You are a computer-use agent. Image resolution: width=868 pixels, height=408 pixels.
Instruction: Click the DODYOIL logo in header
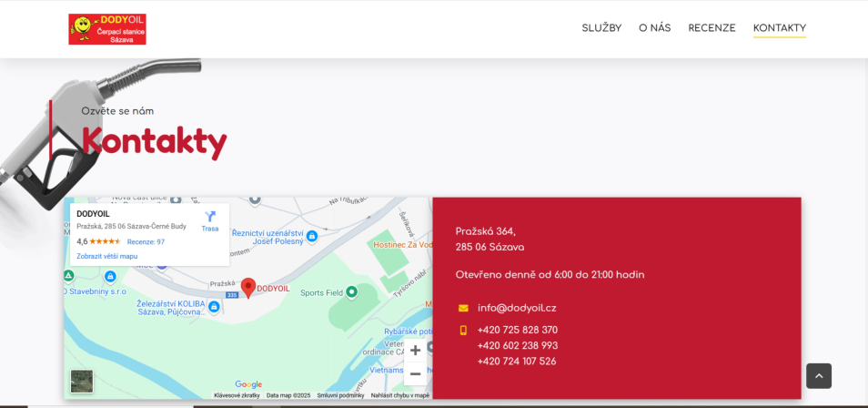point(107,29)
